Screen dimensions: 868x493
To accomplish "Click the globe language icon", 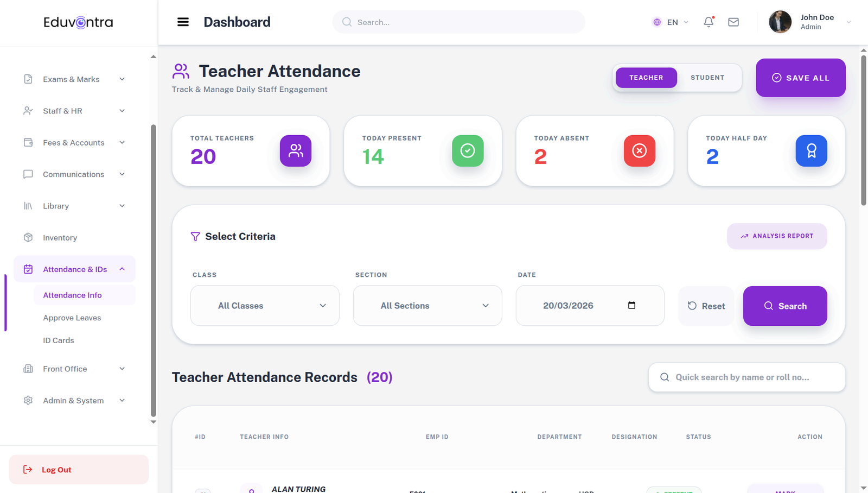I will (656, 22).
